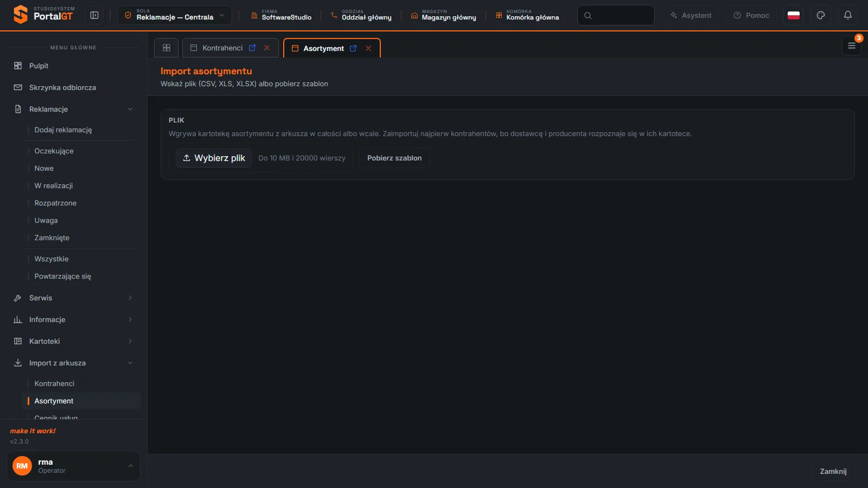Open Asortyment tab in new window icon

[353, 48]
